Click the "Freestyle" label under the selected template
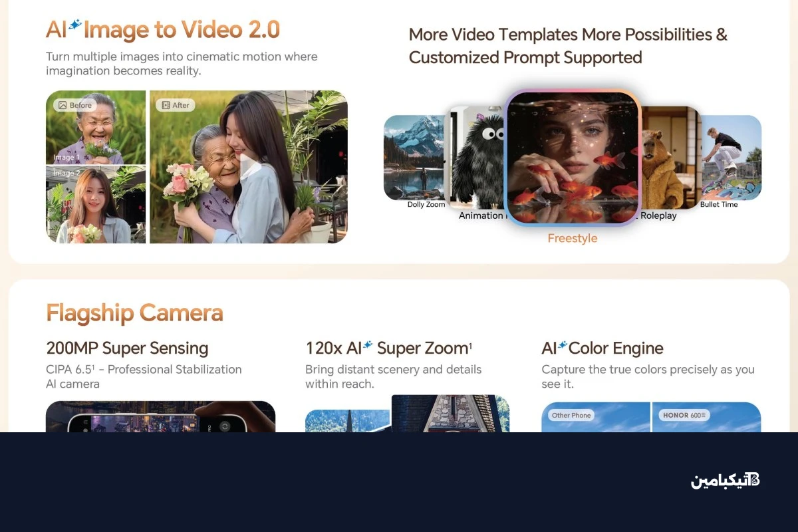 [x=572, y=238]
